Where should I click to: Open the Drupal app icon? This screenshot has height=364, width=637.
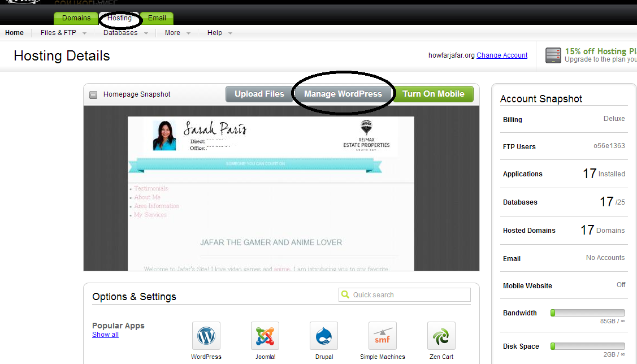click(324, 336)
